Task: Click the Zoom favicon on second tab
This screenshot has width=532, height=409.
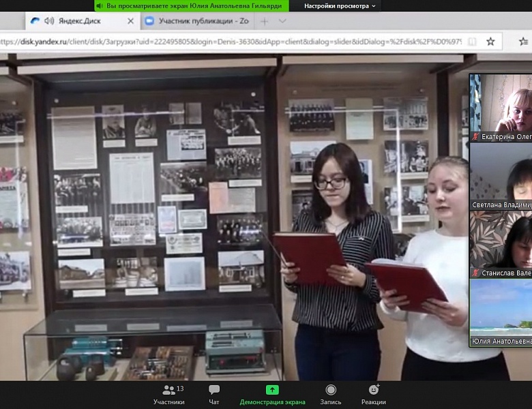Action: [149, 21]
